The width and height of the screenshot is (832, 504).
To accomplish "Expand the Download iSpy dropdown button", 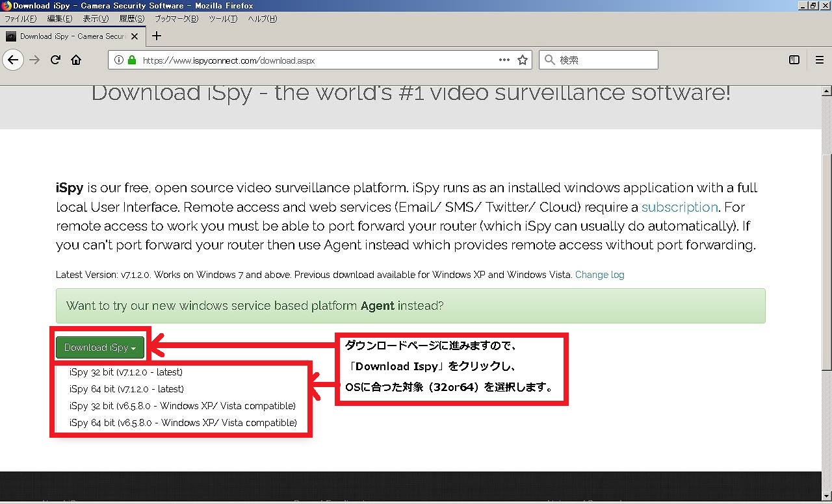I will click(x=100, y=347).
